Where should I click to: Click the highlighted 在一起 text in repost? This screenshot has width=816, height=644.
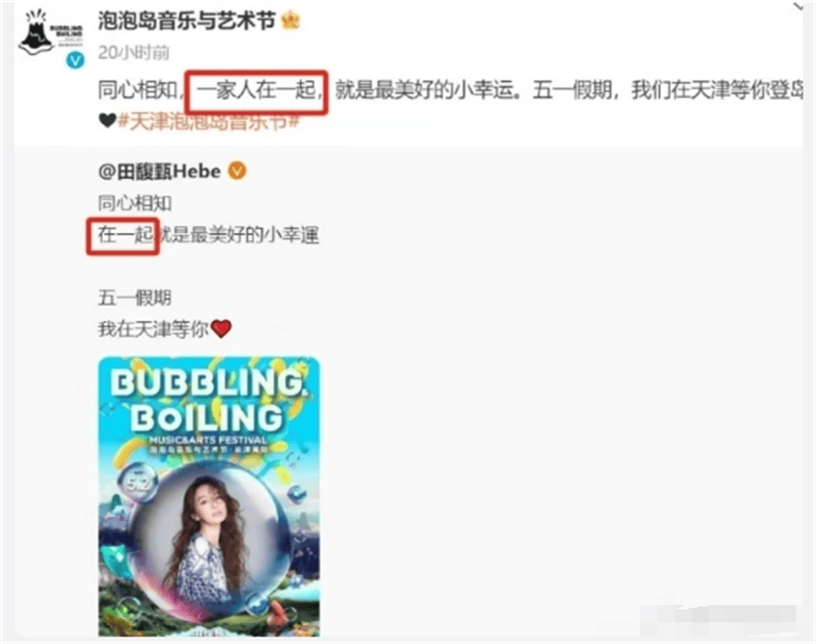(x=125, y=235)
